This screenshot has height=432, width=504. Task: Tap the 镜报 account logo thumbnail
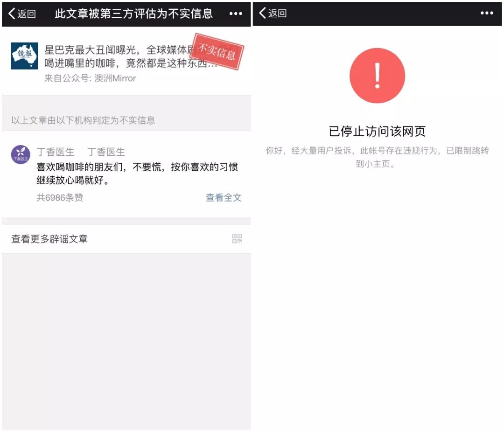click(x=24, y=56)
